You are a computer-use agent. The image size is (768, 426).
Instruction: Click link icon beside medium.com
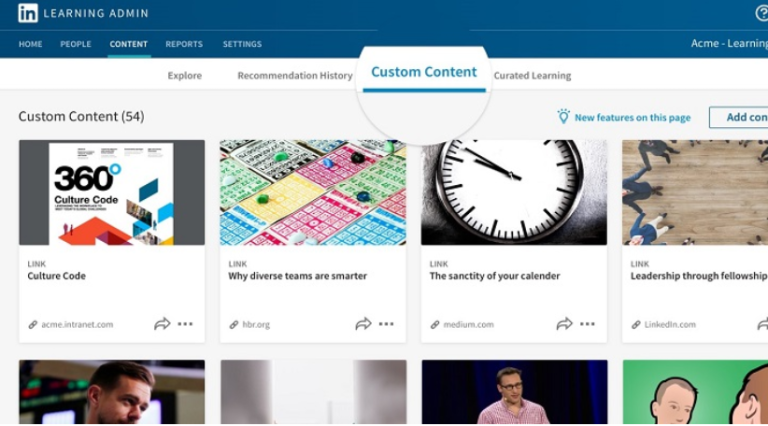[x=435, y=324]
